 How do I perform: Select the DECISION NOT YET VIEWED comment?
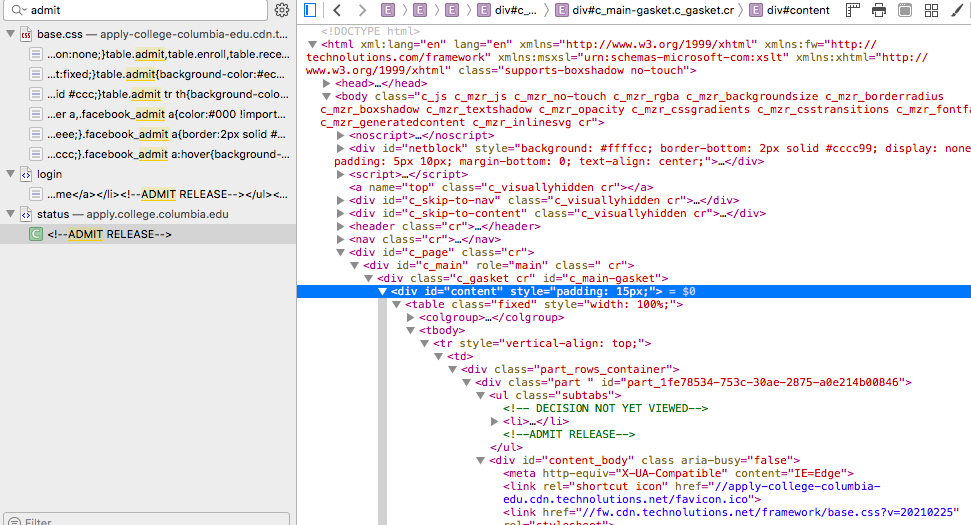(x=606, y=408)
